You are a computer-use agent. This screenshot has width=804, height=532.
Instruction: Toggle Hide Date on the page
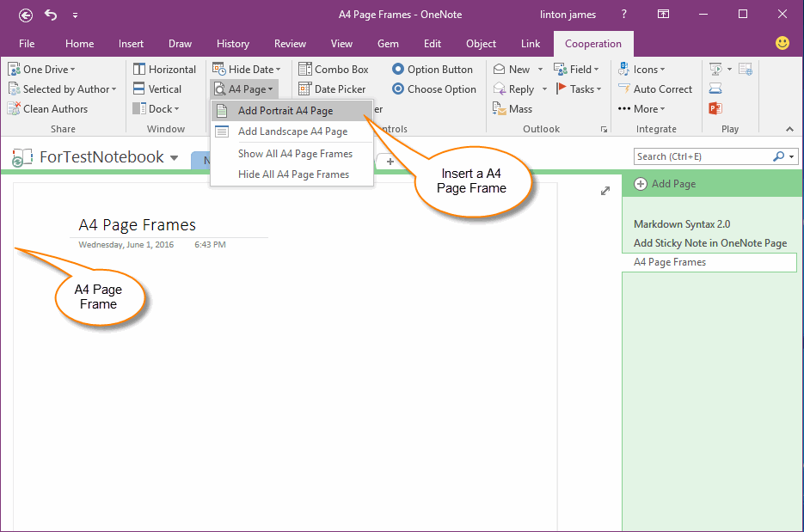(x=247, y=69)
